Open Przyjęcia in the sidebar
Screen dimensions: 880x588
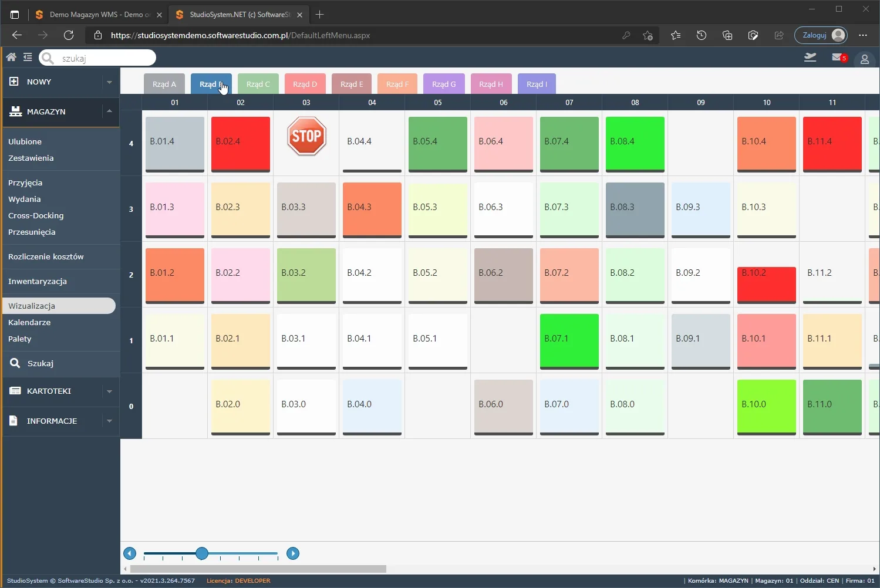coord(25,183)
